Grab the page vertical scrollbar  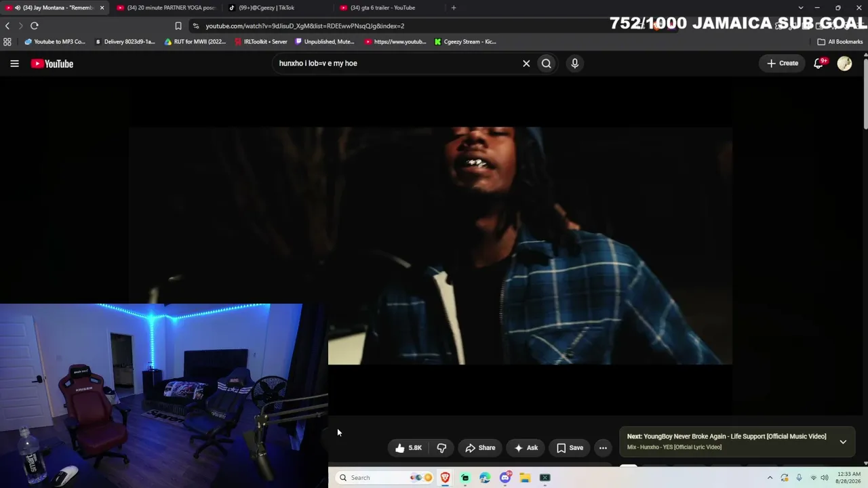point(865,95)
